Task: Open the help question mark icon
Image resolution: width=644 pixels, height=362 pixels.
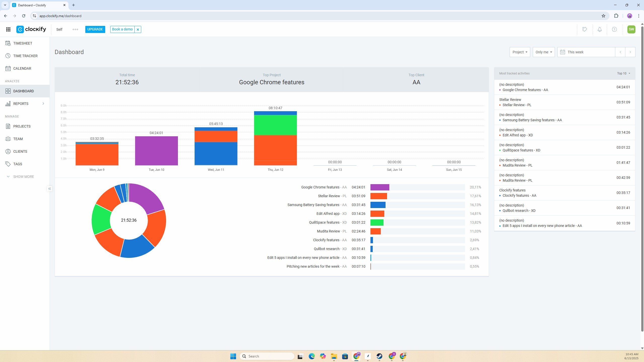Action: pos(614,29)
